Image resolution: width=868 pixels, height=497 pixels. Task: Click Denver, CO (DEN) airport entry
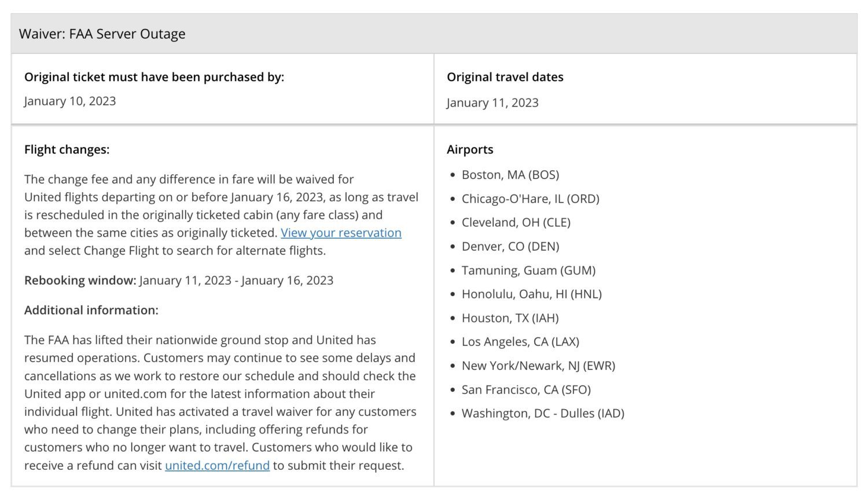pos(510,246)
